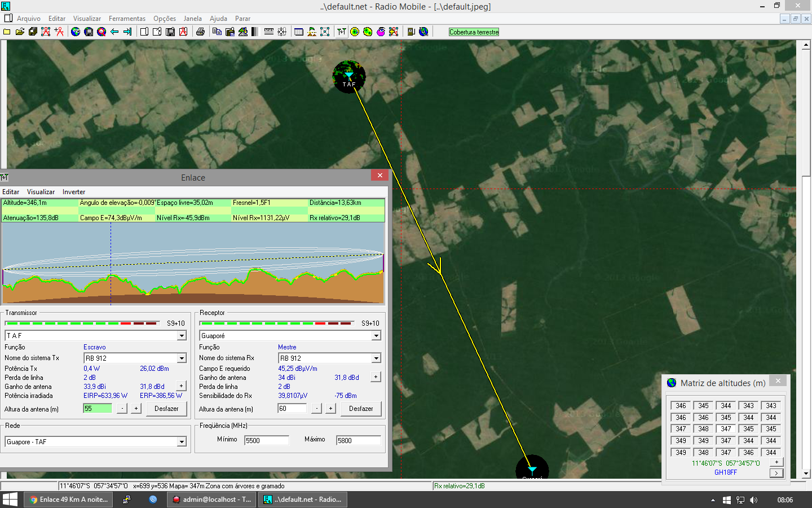Expand the Rede Guapore - TAF dropdown

pos(182,442)
